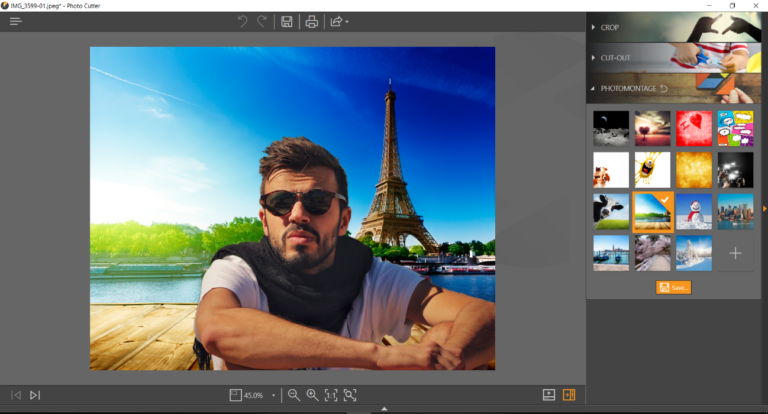Go to the next image
This screenshot has height=414, width=768.
point(35,395)
